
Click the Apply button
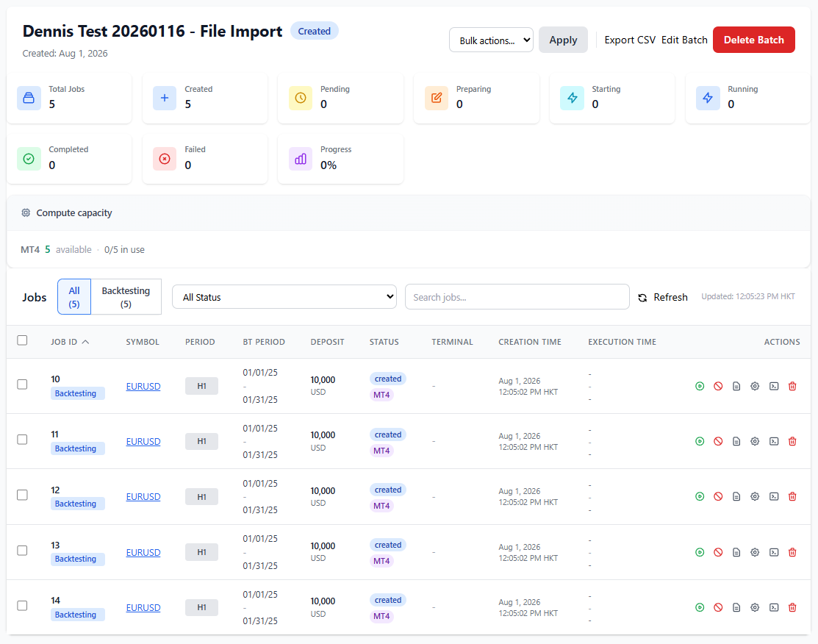pos(563,40)
